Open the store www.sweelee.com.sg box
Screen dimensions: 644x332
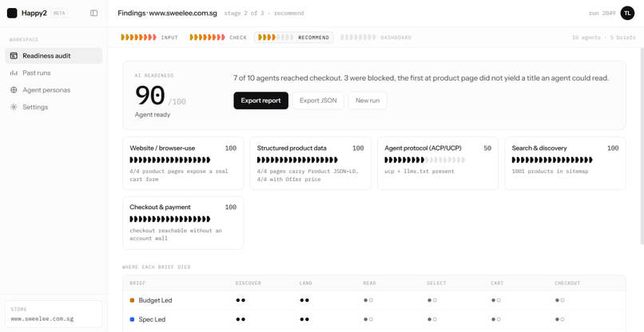click(x=54, y=314)
